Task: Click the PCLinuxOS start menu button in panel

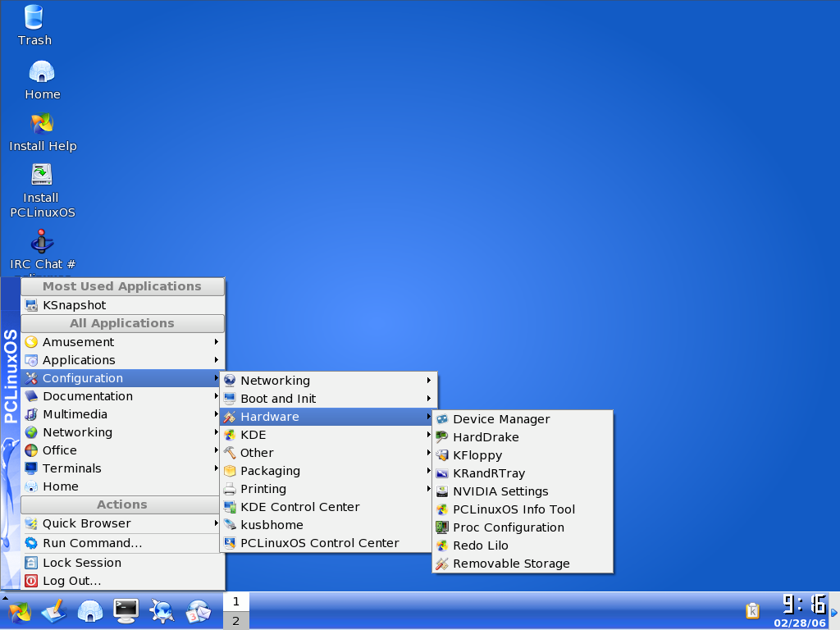Action: 20,611
